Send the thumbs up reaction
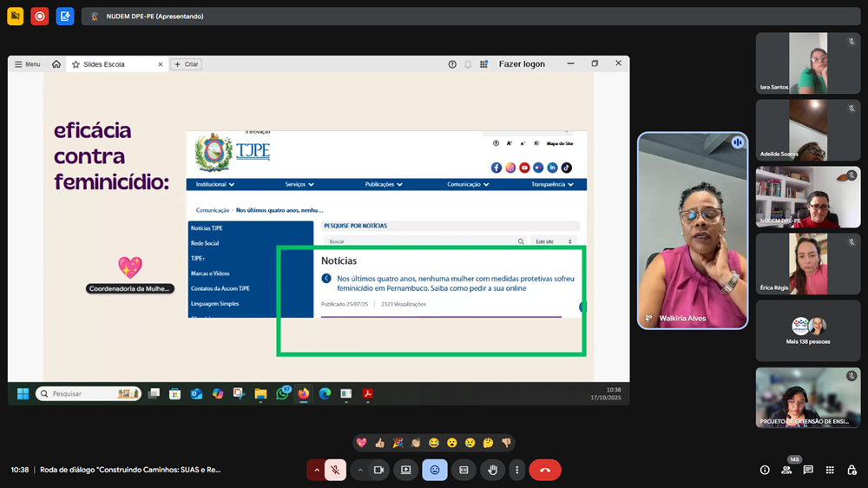 click(x=379, y=443)
